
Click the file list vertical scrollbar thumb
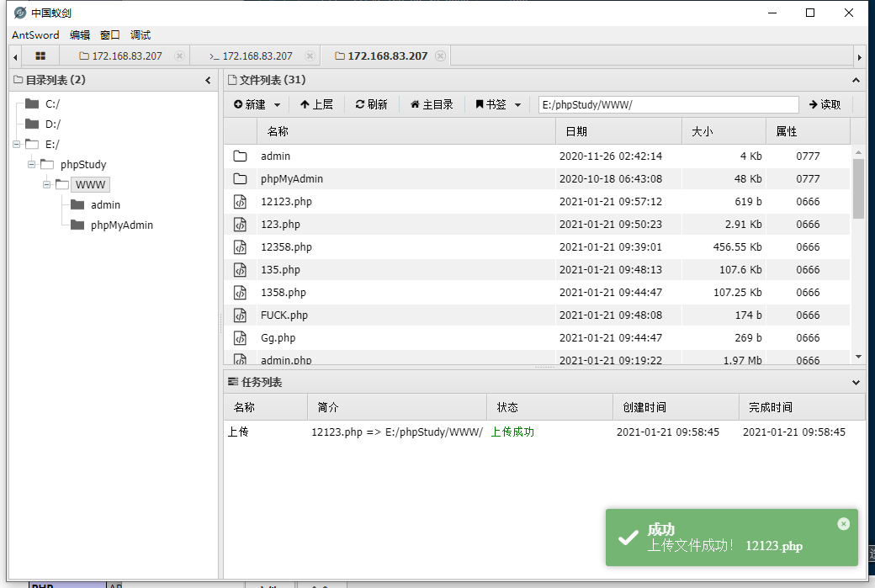pos(858,188)
